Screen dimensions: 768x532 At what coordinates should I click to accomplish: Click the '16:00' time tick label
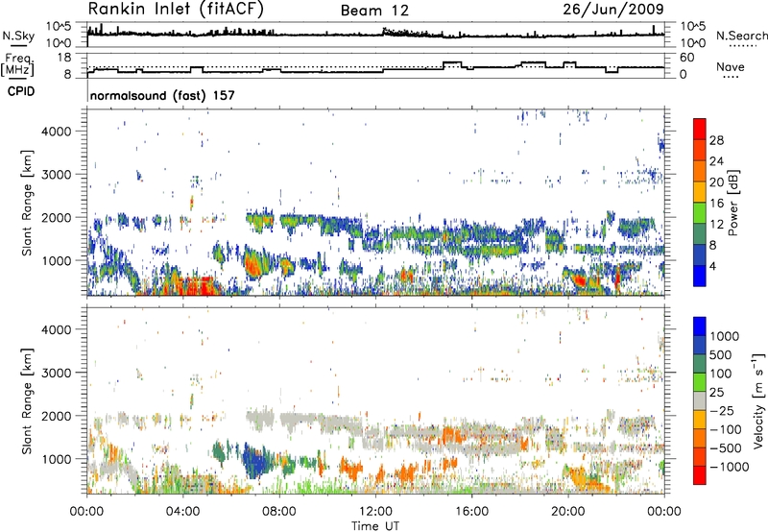(471, 512)
